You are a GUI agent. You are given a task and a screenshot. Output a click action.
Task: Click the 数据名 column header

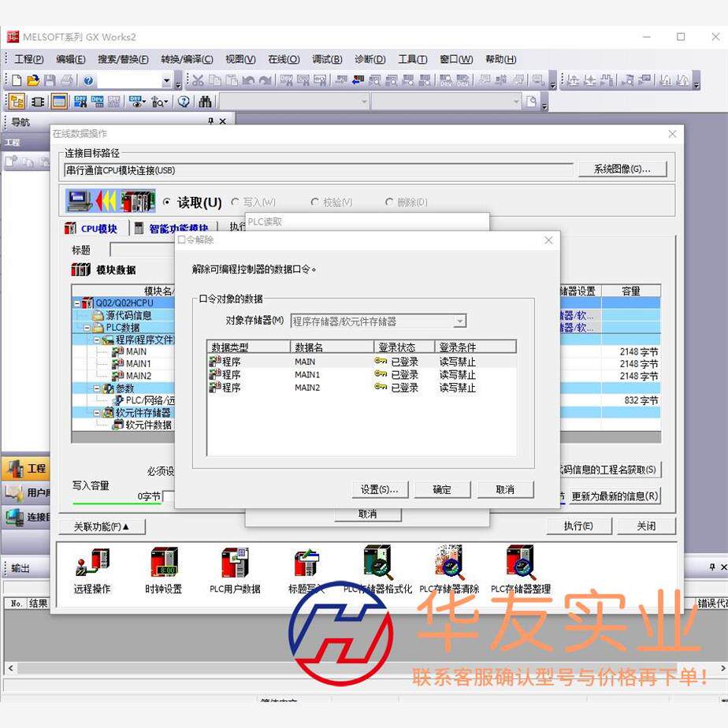pyautogui.click(x=332, y=347)
